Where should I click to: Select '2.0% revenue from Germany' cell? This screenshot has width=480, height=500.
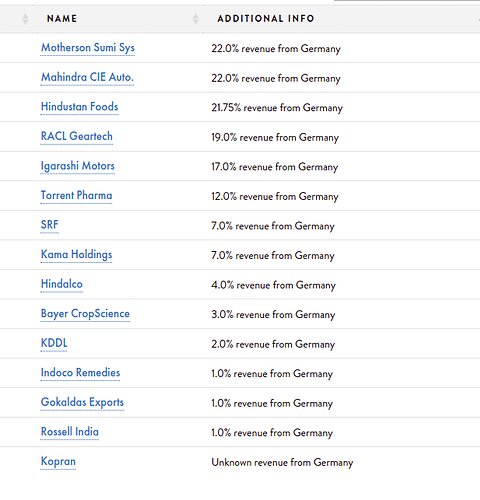click(x=273, y=344)
